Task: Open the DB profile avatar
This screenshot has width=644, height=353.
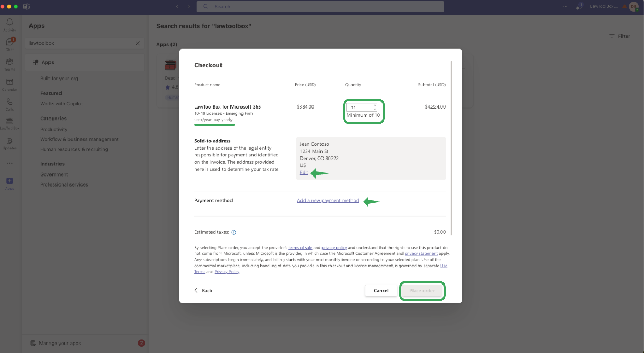Action: click(x=633, y=6)
